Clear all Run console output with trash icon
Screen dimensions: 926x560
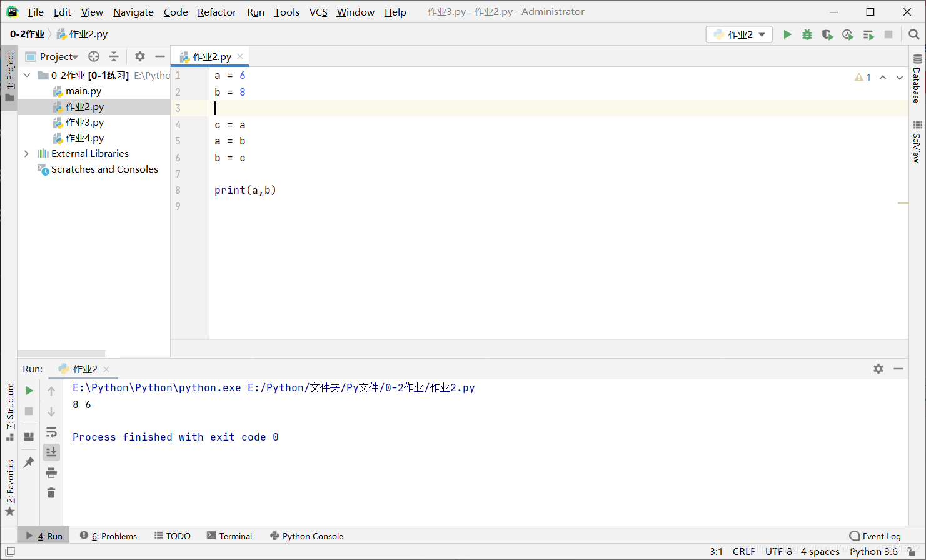51,493
